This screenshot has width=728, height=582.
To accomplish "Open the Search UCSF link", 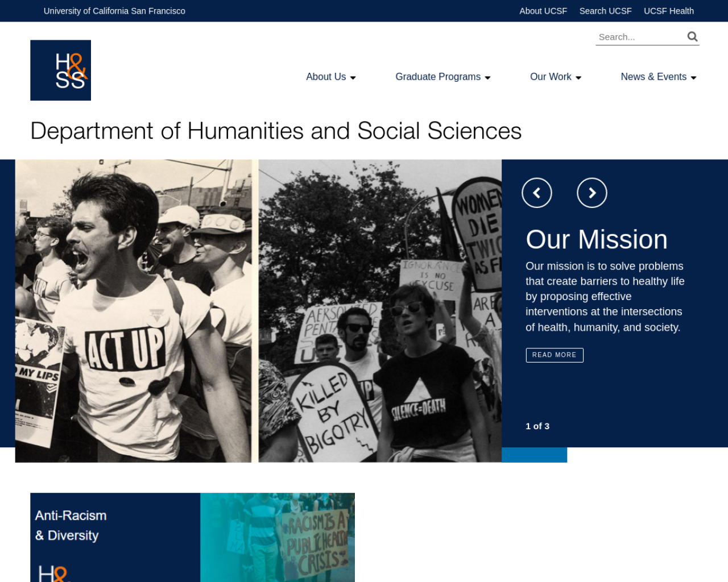I will 605,11.
